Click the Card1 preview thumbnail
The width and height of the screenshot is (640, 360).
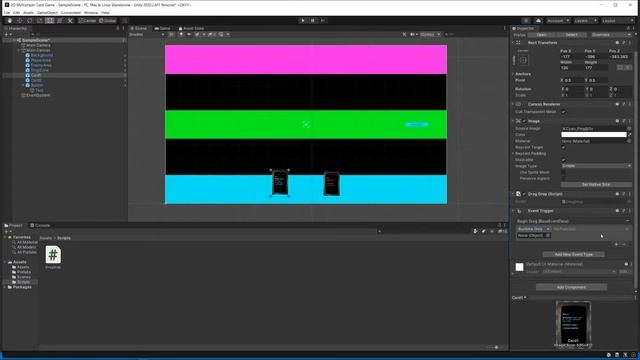tap(573, 323)
